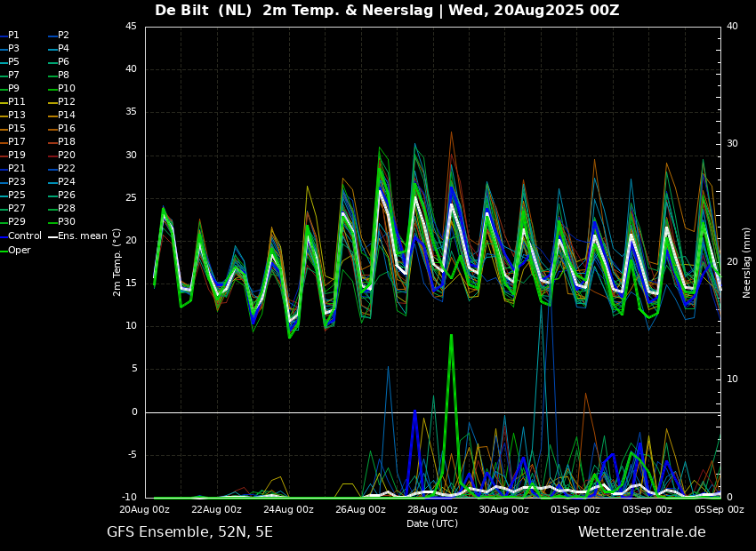Click the P12 legend color line

[x=52, y=102]
